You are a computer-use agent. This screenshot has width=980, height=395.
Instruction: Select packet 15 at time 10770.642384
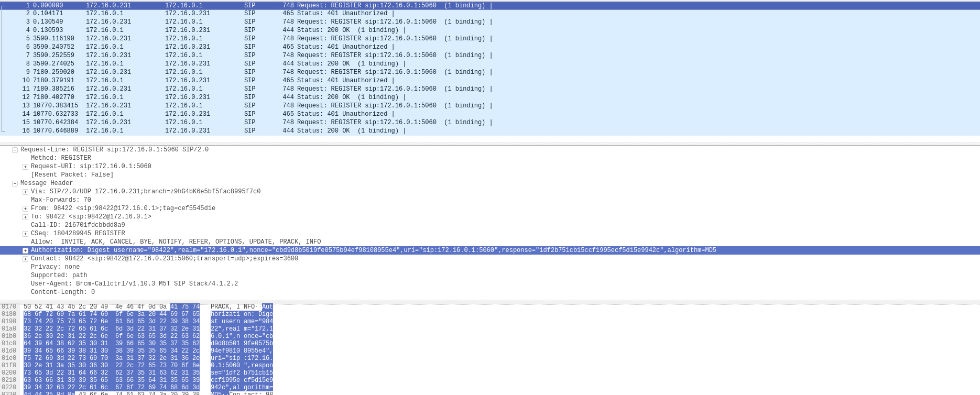pyautogui.click(x=490, y=123)
